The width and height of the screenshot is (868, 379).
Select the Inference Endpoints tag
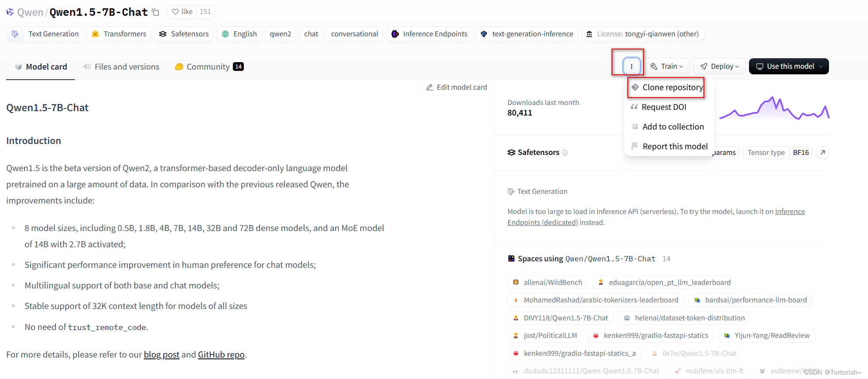(x=429, y=34)
